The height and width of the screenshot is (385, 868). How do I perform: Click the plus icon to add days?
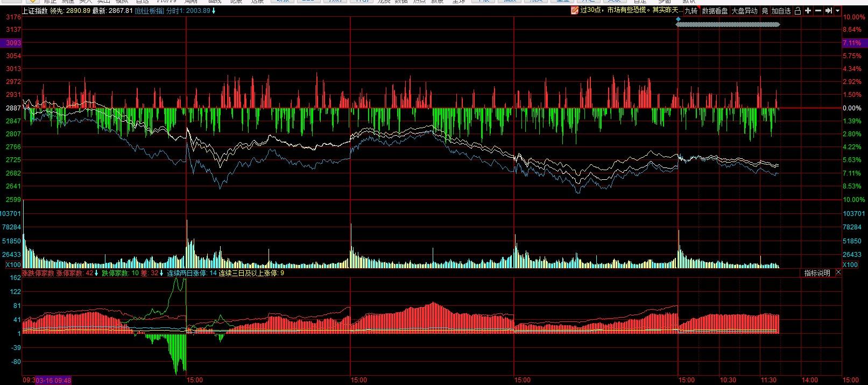tap(808, 11)
